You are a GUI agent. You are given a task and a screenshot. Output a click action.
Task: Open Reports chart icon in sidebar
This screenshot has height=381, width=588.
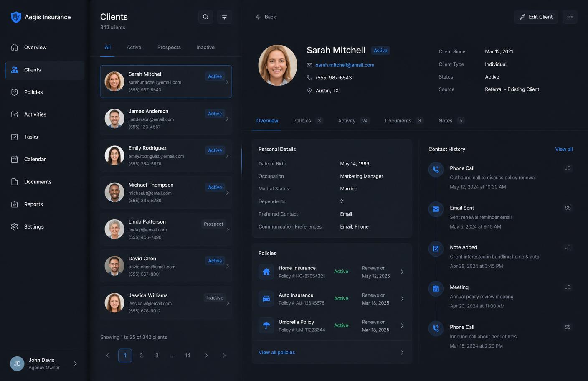[15, 204]
